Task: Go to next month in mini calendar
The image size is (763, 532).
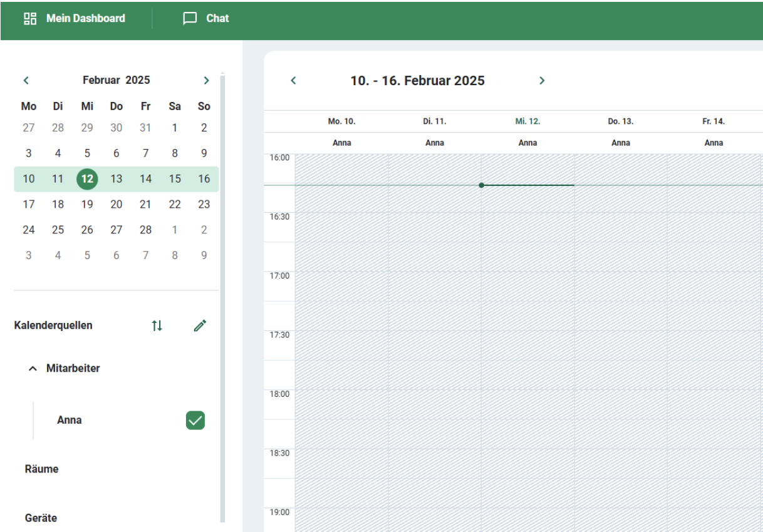Action: point(206,80)
